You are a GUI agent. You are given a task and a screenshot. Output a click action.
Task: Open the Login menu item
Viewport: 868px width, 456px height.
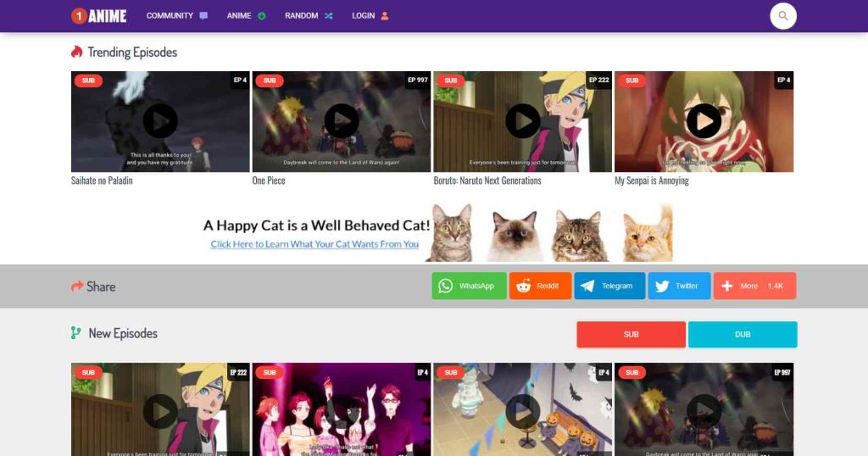tap(370, 15)
